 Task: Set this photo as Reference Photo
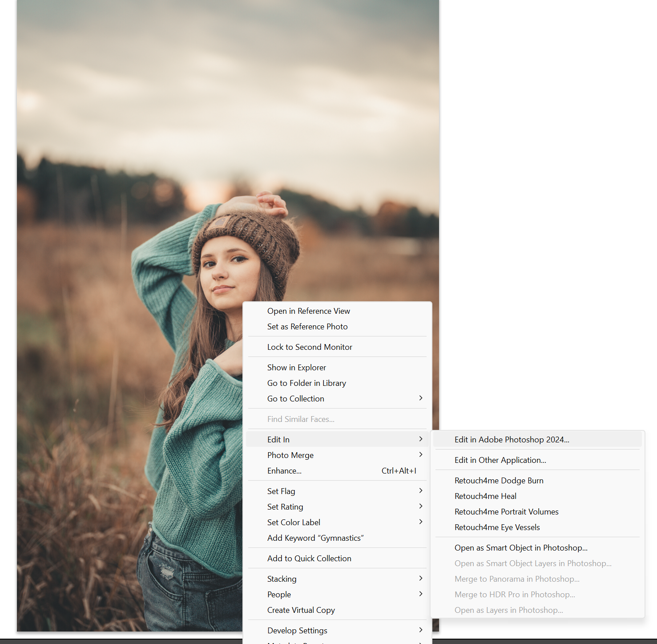coord(307,326)
